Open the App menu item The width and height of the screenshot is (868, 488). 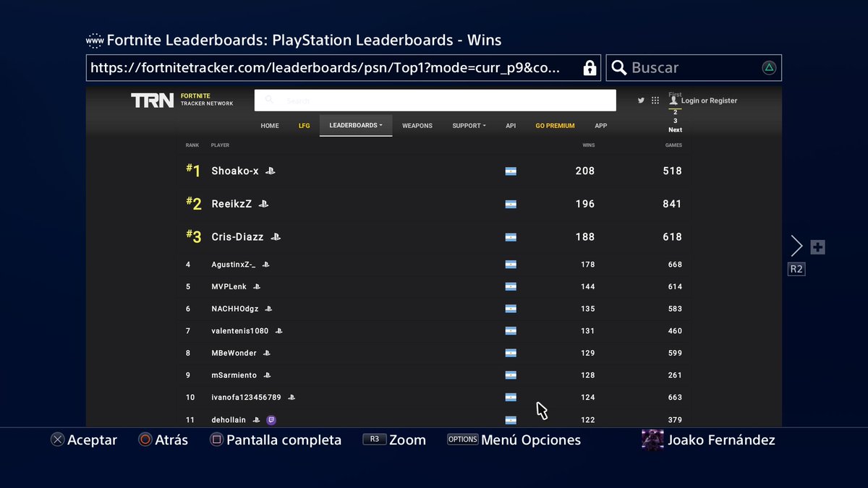(x=601, y=126)
